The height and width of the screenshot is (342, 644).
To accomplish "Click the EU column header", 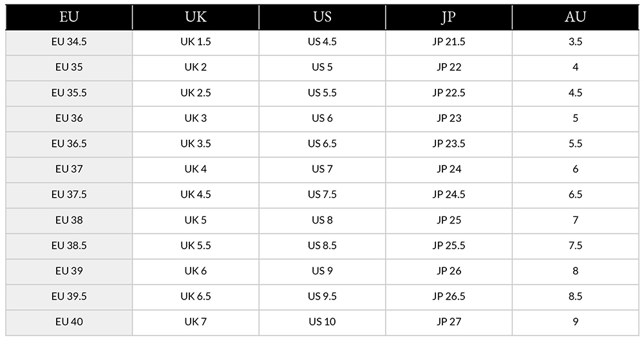I will pyautogui.click(x=69, y=17).
